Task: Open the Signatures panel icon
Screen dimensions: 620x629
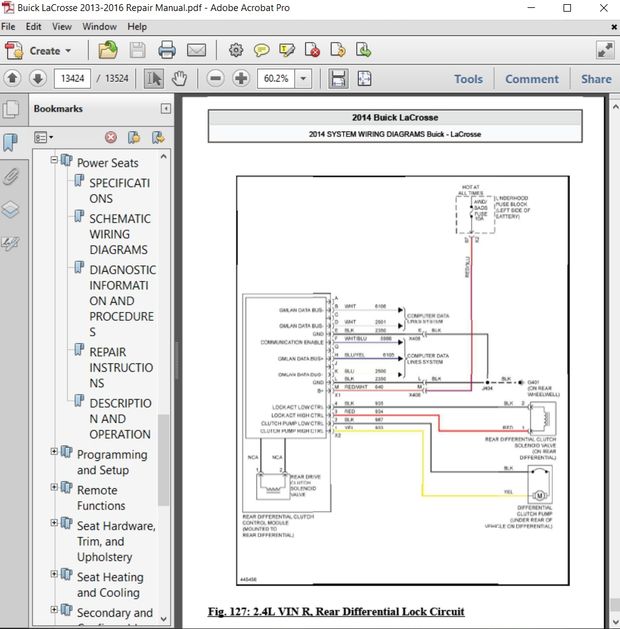Action: [x=10, y=243]
